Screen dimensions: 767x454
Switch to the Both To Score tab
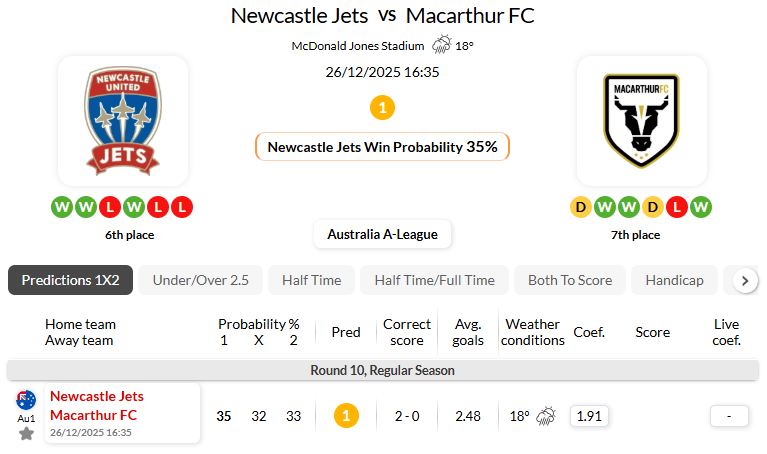tap(570, 280)
